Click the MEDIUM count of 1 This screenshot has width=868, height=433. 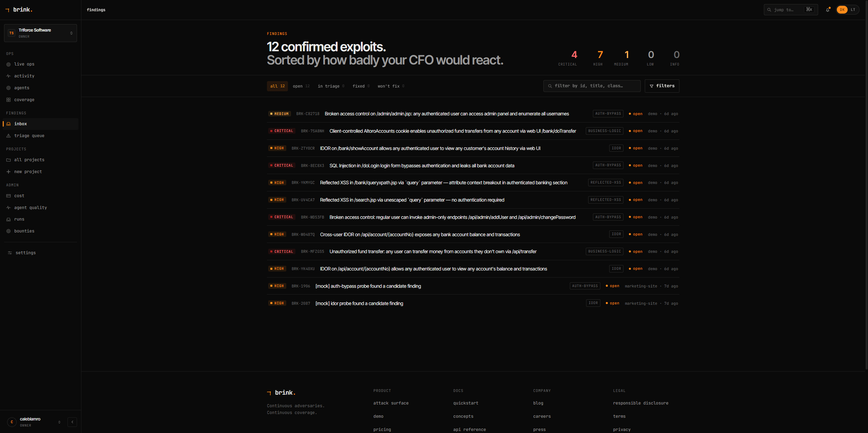point(626,55)
